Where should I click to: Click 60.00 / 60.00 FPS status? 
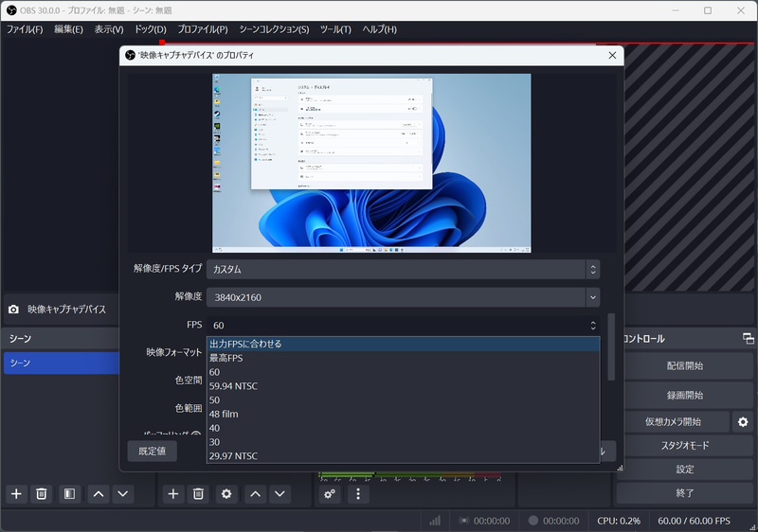tap(694, 521)
